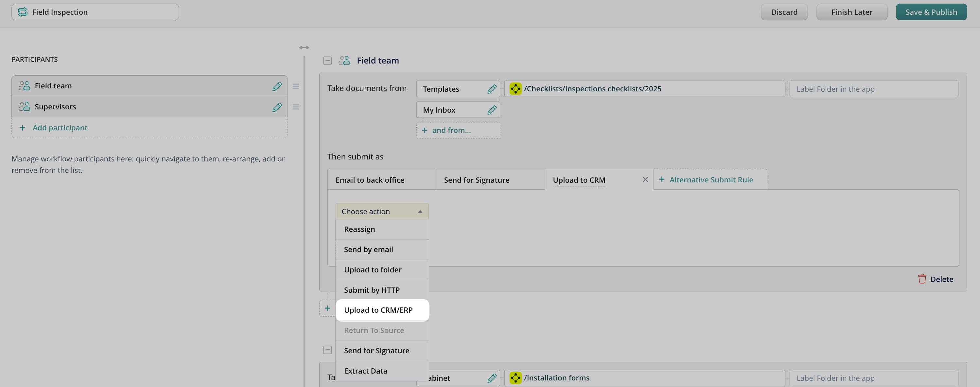The image size is (980, 387).
Task: Click the drag handle next to Supervisors
Action: click(296, 107)
